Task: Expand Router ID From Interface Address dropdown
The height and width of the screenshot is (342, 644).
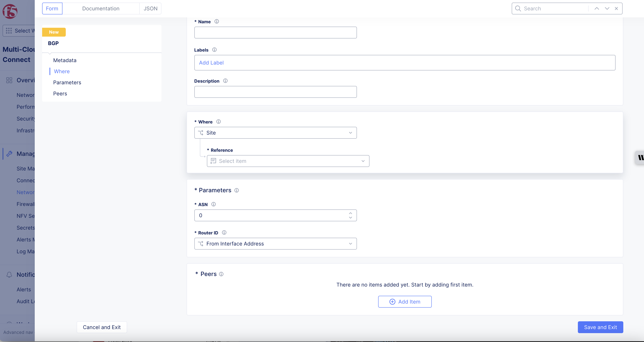Action: 275,244
